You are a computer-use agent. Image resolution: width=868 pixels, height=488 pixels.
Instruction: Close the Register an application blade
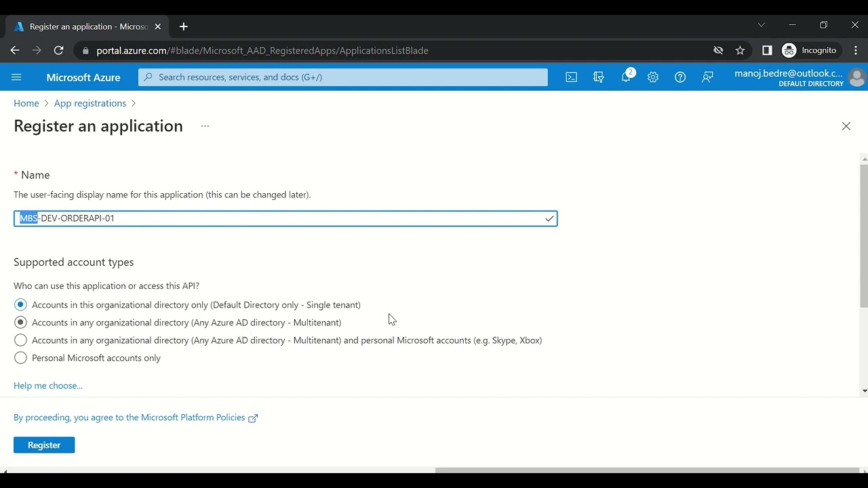pyautogui.click(x=846, y=126)
